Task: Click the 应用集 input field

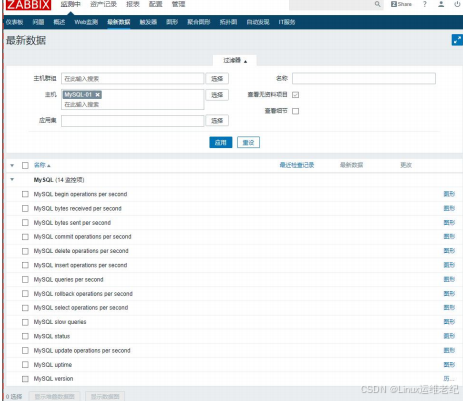Action: (x=132, y=121)
